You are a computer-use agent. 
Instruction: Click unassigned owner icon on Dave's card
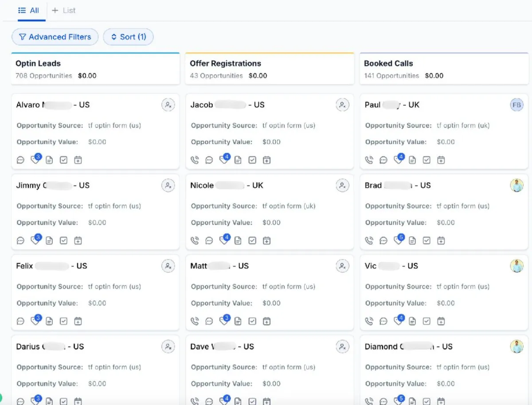coord(342,347)
